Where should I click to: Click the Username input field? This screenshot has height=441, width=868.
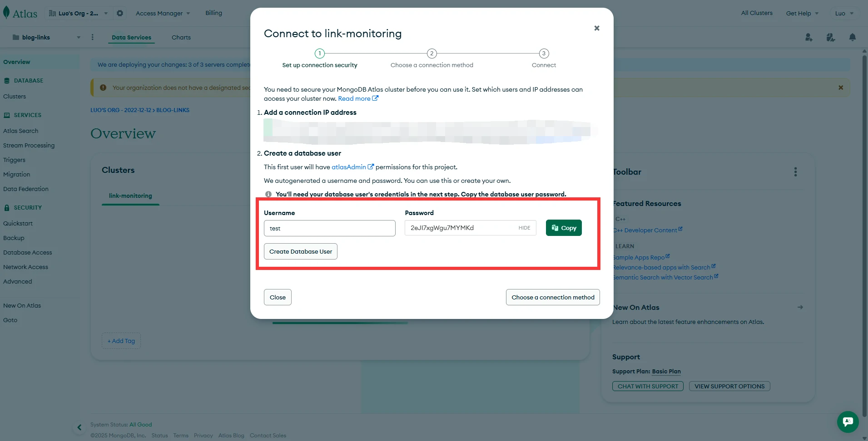(329, 228)
